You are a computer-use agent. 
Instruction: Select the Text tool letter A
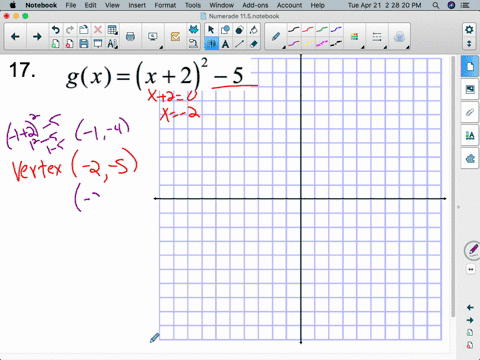tap(225, 44)
